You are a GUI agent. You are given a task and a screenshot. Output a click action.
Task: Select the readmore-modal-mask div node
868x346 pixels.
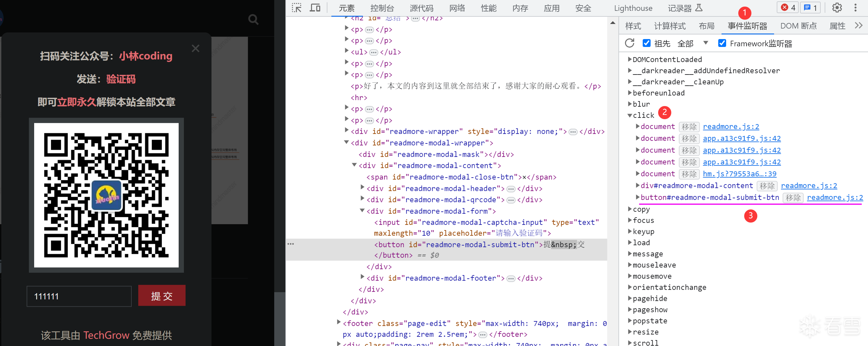coord(436,155)
